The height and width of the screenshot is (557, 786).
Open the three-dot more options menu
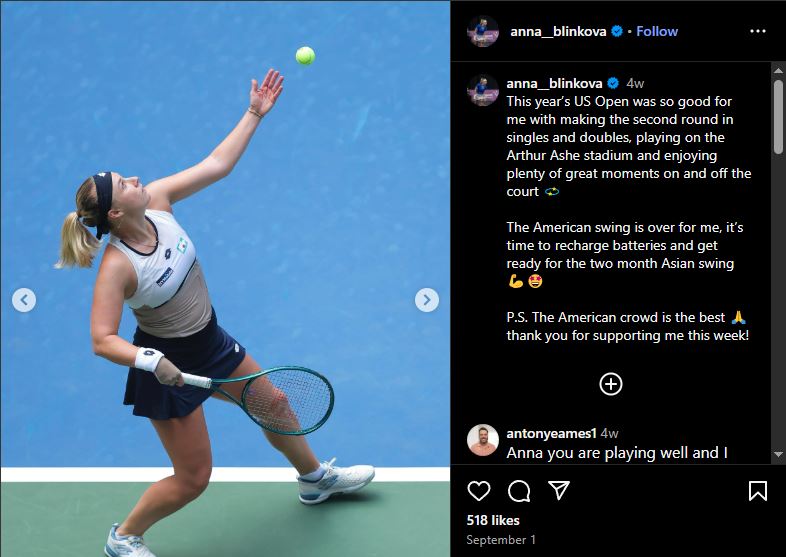(x=757, y=31)
